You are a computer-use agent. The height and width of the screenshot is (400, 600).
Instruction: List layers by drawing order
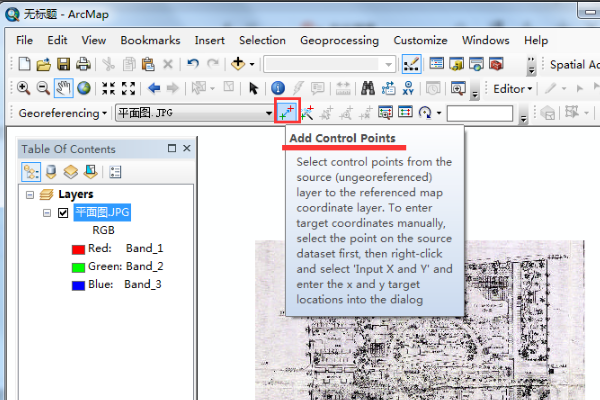point(31,172)
